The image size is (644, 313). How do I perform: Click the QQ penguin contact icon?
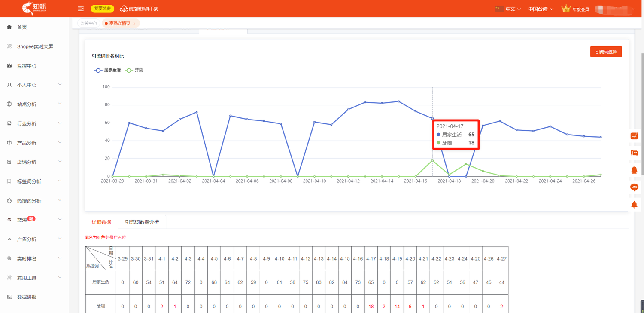[x=634, y=170]
